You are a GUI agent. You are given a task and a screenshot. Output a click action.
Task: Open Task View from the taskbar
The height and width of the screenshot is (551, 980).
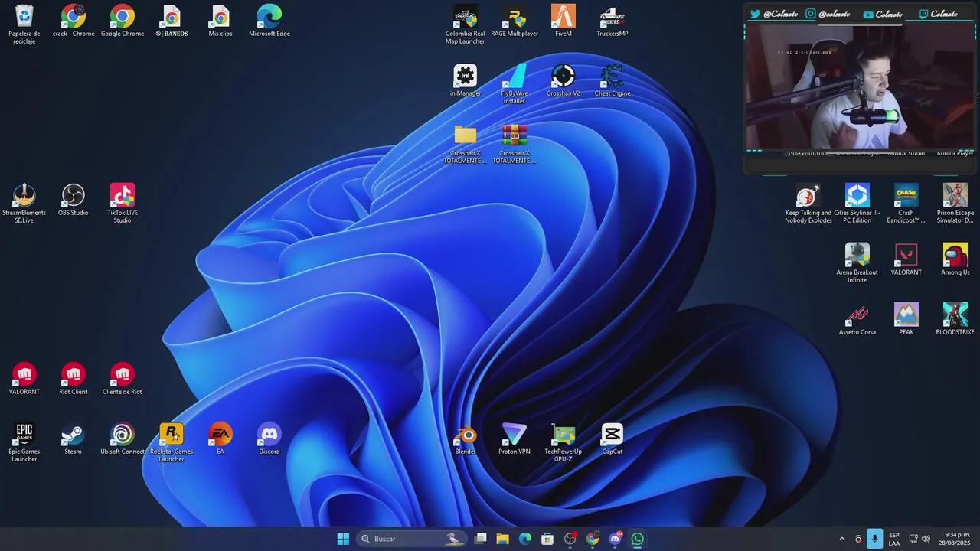point(481,539)
